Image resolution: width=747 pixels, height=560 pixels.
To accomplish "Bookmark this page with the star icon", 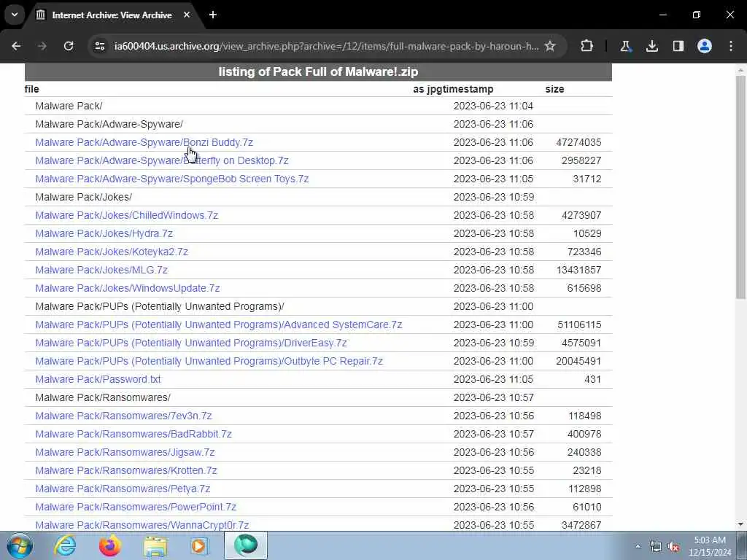I will click(x=550, y=46).
